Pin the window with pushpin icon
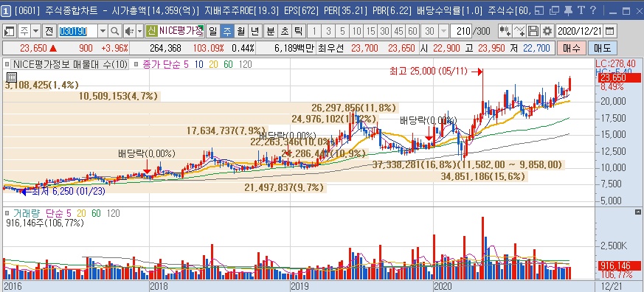The width and height of the screenshot is (644, 292). point(569,10)
